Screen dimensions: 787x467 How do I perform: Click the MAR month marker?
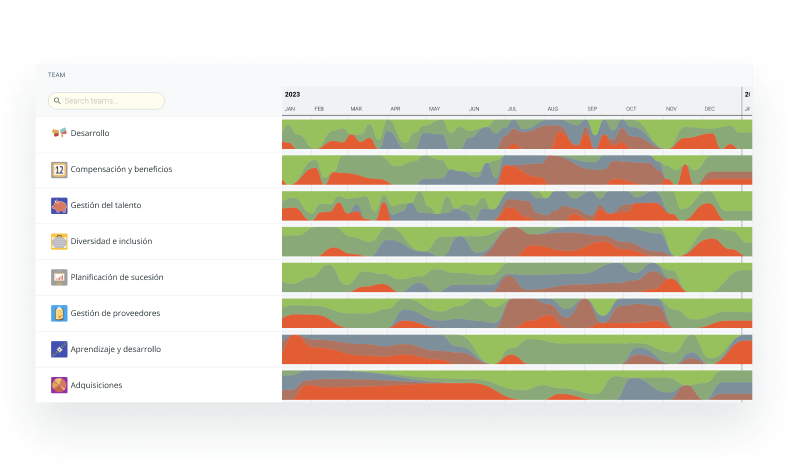tap(356, 109)
